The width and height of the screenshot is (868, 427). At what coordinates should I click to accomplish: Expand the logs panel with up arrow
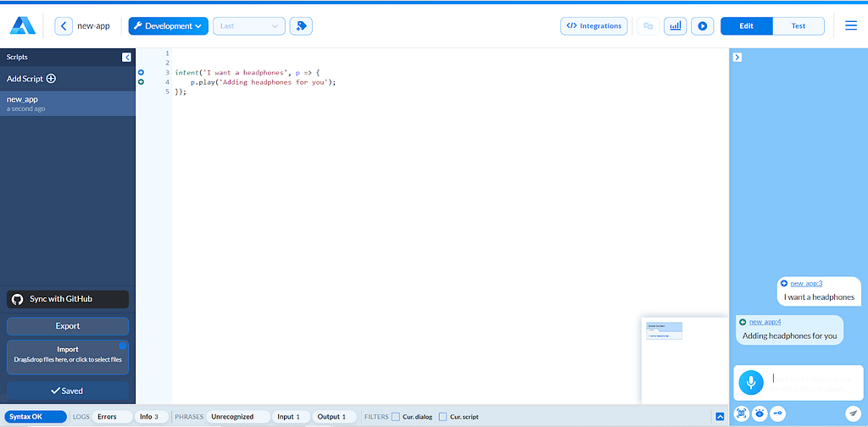720,417
